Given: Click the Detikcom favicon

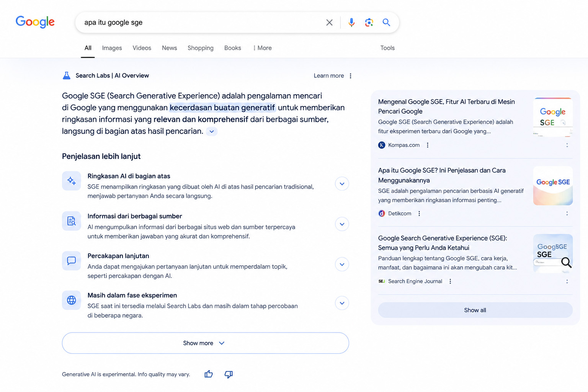Looking at the screenshot, I should 382,214.
